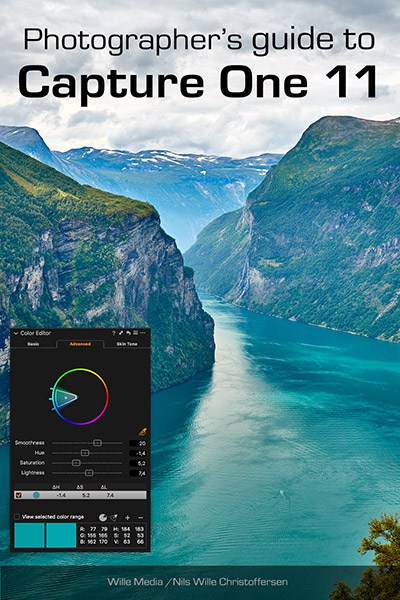Collapse the Color Editor panel chevron
400x600 pixels.
(16, 333)
